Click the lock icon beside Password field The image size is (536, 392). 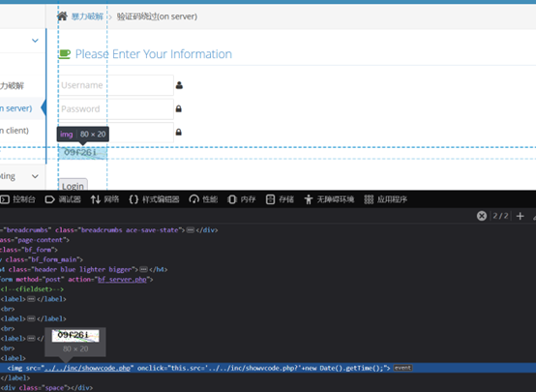[178, 108]
